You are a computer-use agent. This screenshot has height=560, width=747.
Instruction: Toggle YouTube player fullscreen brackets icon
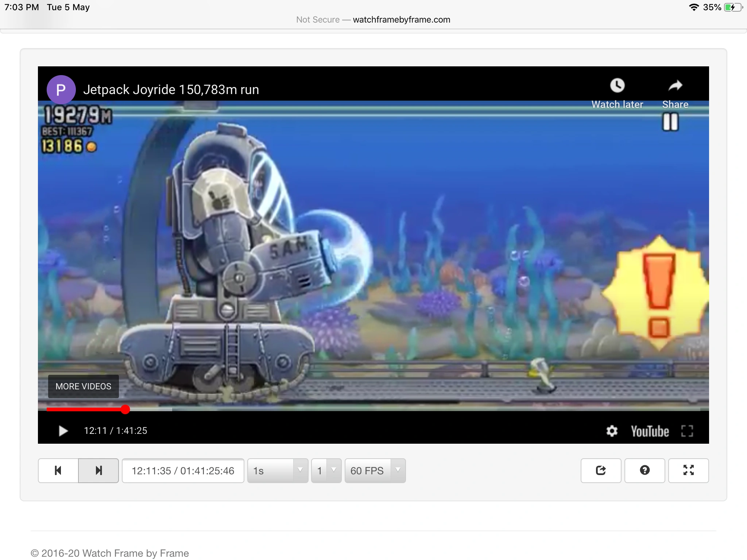click(x=687, y=431)
